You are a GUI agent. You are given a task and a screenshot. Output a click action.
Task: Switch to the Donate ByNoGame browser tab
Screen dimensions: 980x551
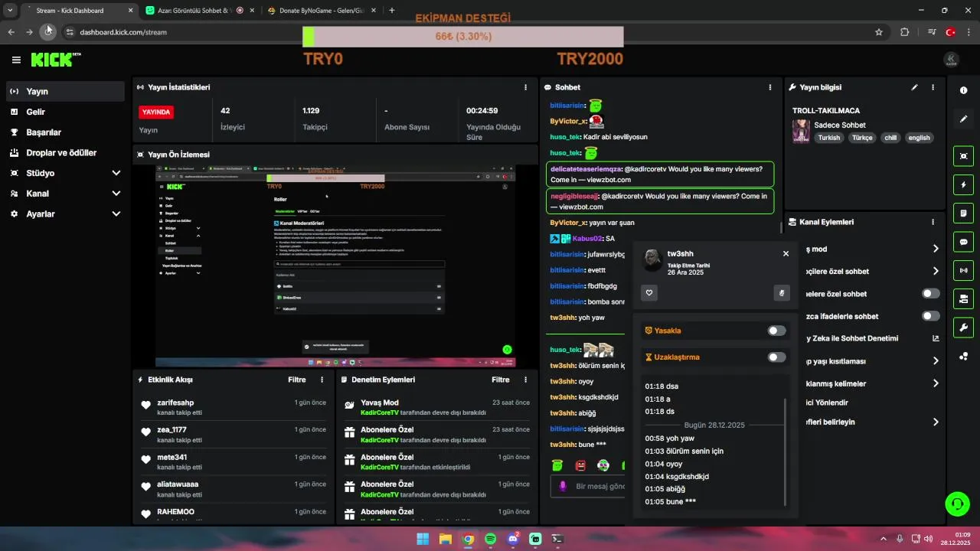click(x=320, y=11)
